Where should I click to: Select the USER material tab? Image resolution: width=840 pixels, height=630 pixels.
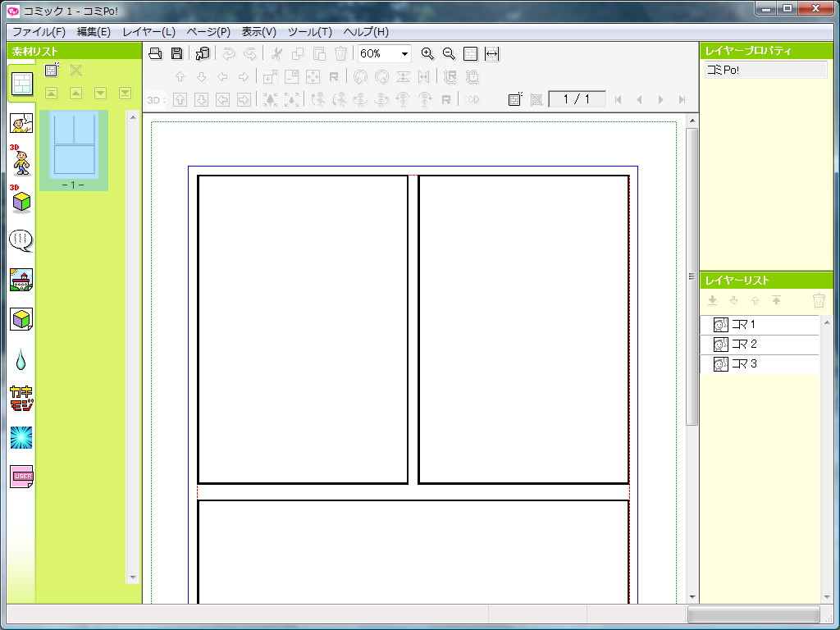click(21, 477)
